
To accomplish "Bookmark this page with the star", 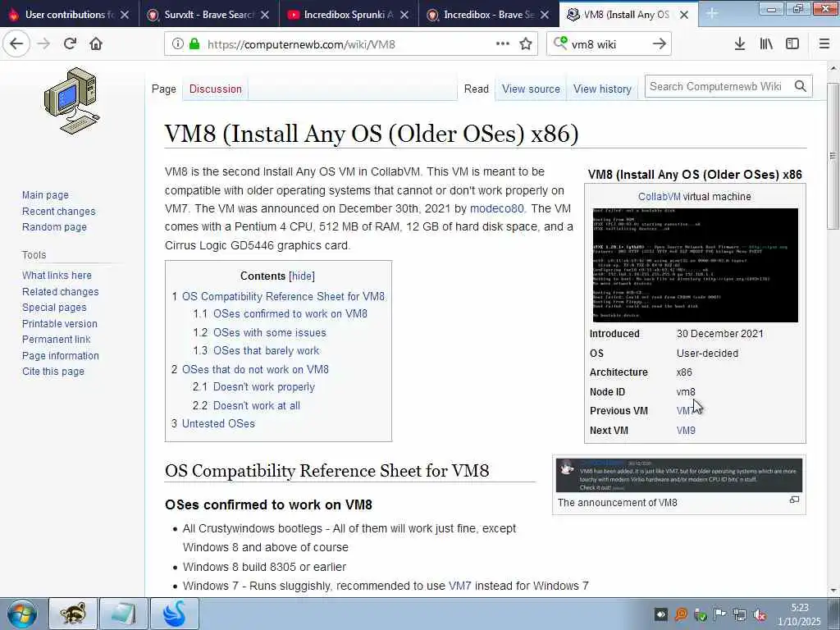I will pos(526,44).
